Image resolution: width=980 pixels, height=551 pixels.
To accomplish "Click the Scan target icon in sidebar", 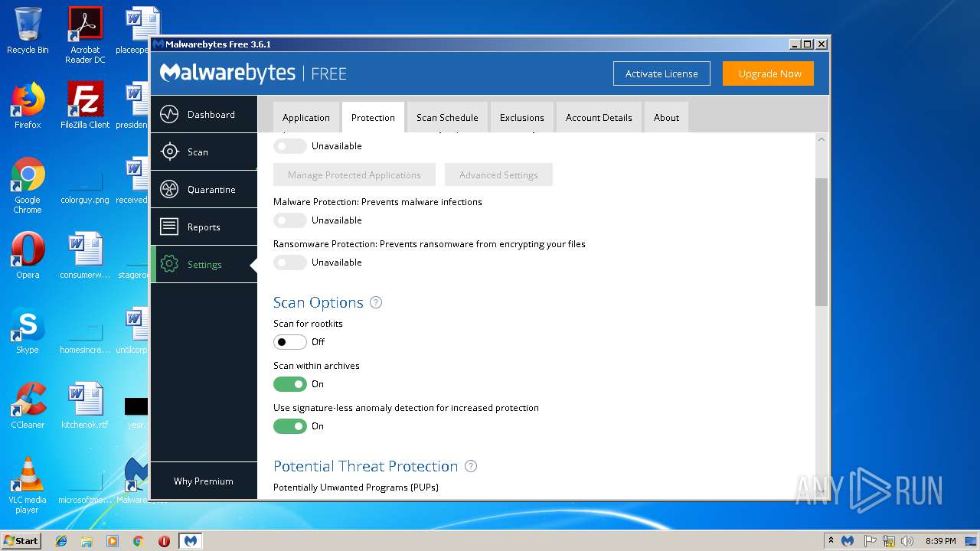I will coord(169,152).
